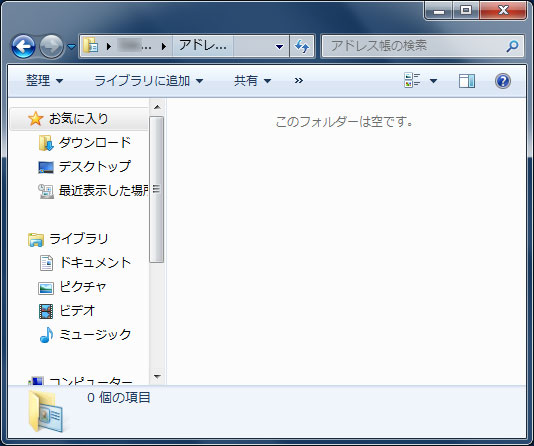This screenshot has width=534, height=446.
Task: Select コンピューター in navigation pane
Action: (x=91, y=381)
